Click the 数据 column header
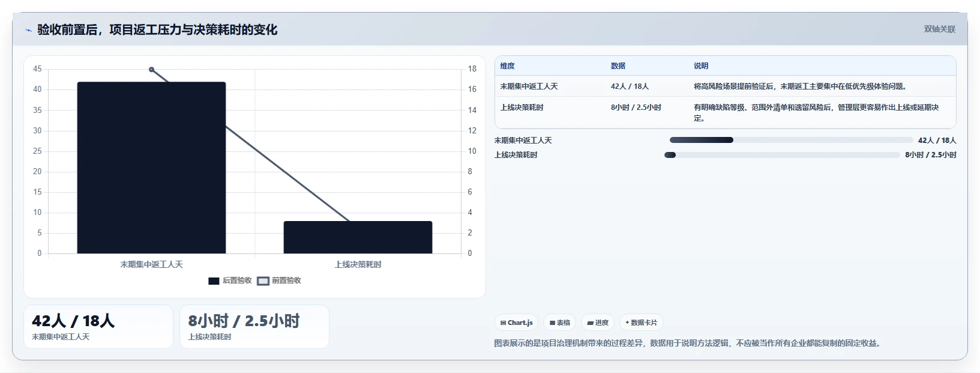This screenshot has width=980, height=373. pos(618,66)
